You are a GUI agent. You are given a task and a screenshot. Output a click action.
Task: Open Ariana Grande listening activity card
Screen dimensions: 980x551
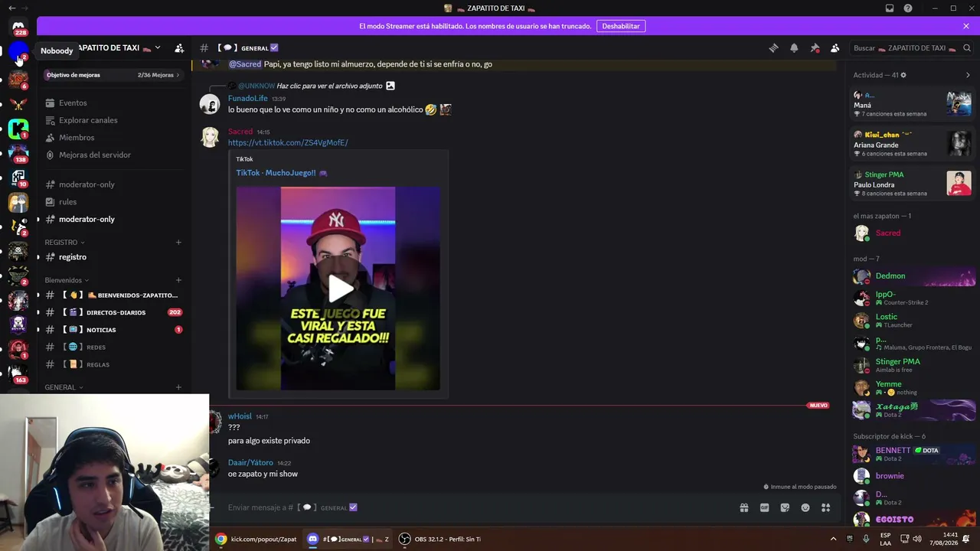click(912, 143)
